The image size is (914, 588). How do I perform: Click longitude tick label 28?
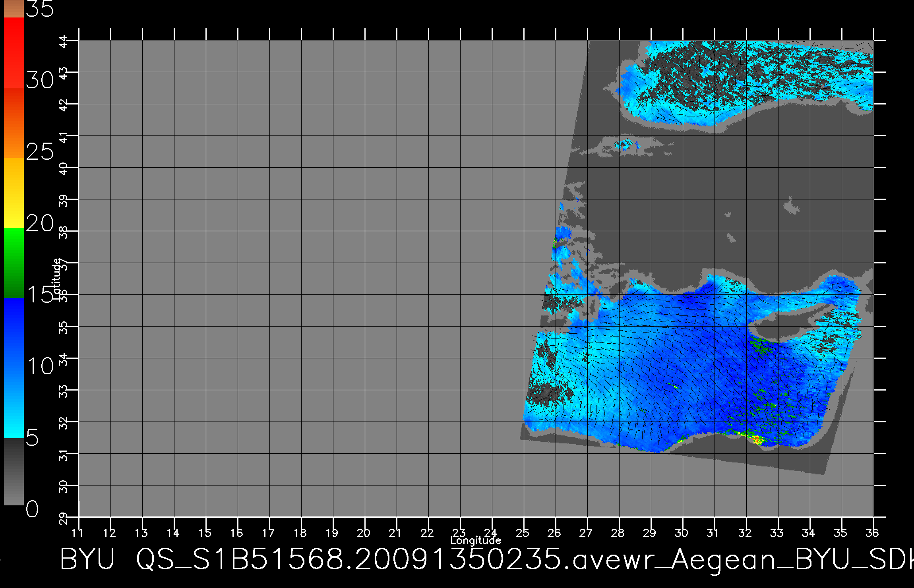coord(618,533)
